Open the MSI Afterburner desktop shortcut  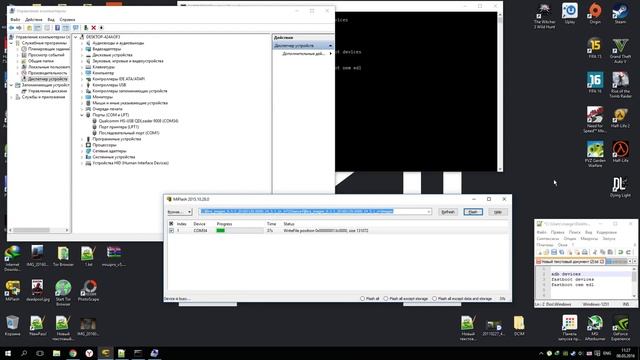coord(595,328)
